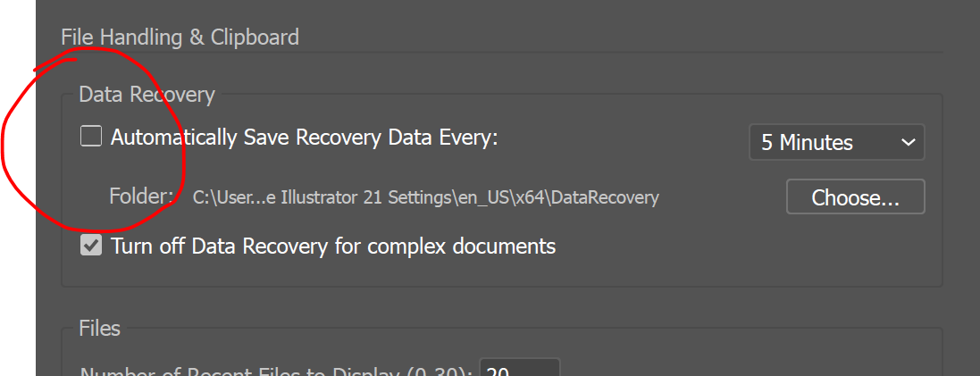Click the Files section title
Viewport: 980px width, 376px height.
click(99, 328)
